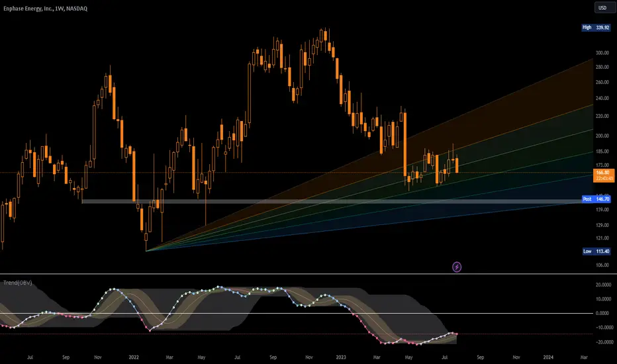Click the 260.00 price axis value
The width and height of the screenshot is (617, 364).
coord(602,82)
